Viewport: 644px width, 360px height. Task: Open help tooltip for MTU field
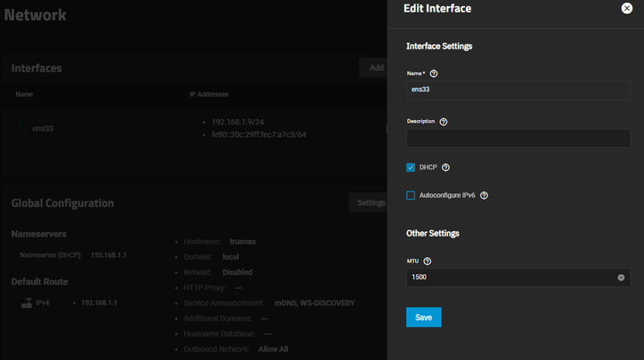pyautogui.click(x=428, y=261)
